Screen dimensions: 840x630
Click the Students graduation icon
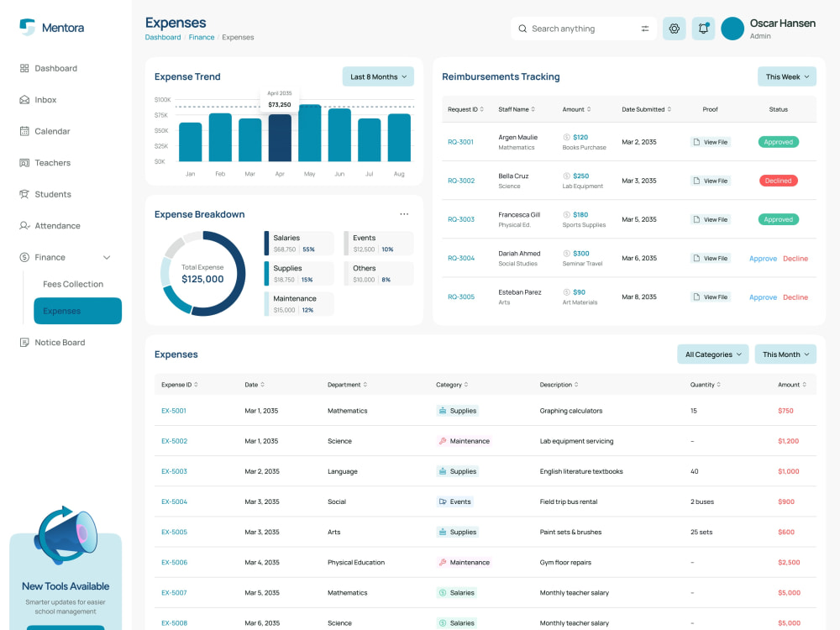pos(24,194)
